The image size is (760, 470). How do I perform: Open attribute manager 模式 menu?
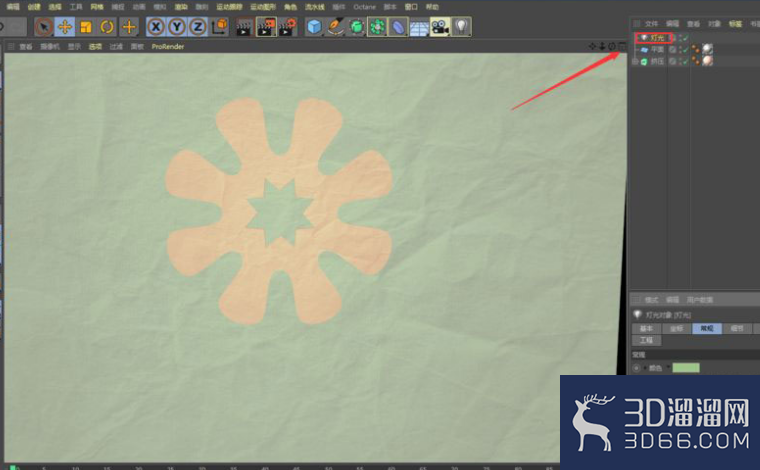[x=651, y=300]
